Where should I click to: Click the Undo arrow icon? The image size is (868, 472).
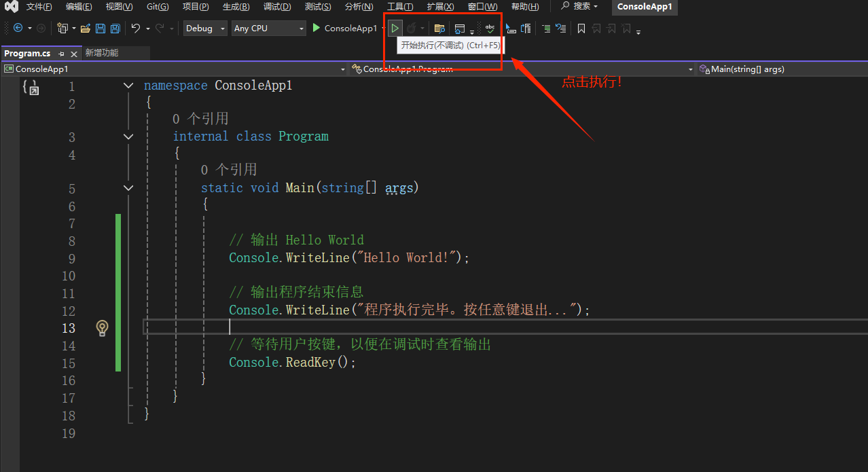tap(136, 29)
